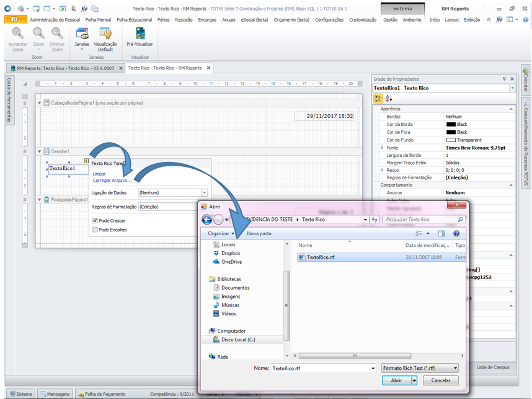Sort files by Nome column header

click(x=305, y=246)
